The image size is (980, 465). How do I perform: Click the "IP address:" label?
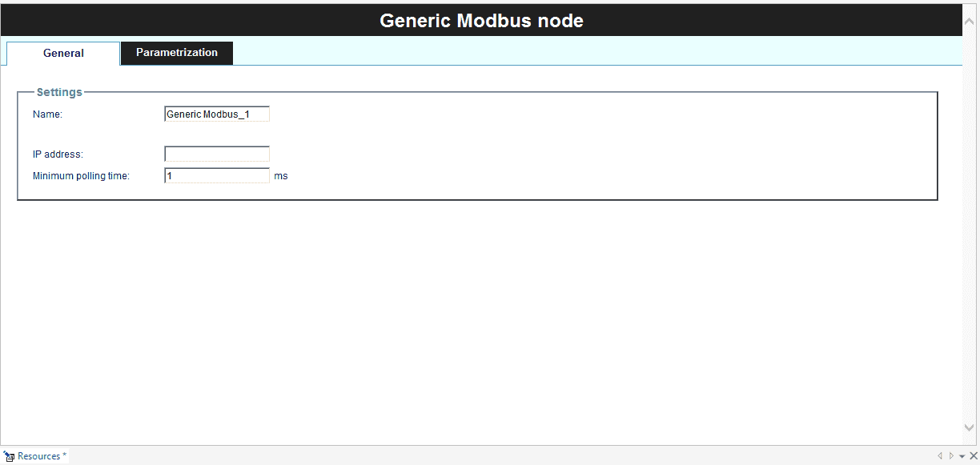58,154
